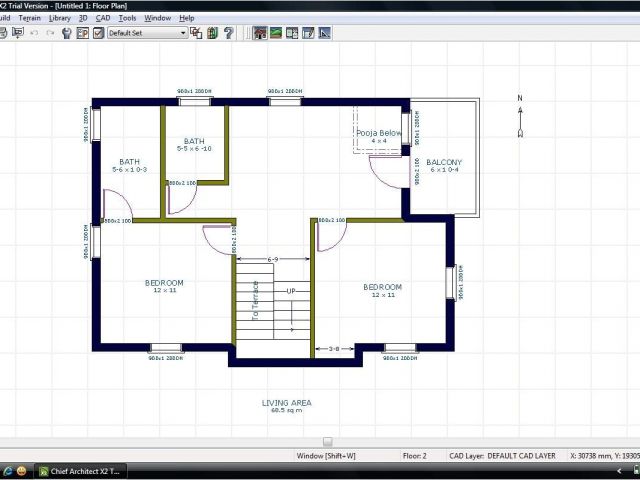This screenshot has width=640, height=480.
Task: Click the Help question mark icon
Action: (x=229, y=33)
